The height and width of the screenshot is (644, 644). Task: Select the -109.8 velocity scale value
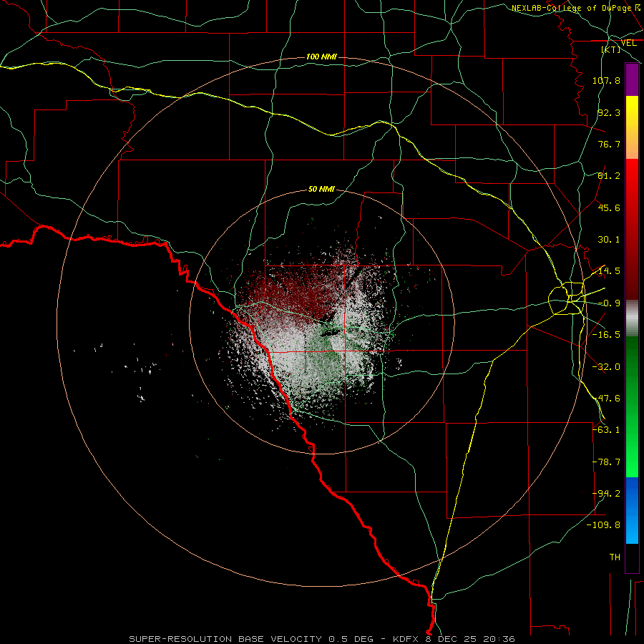[604, 525]
